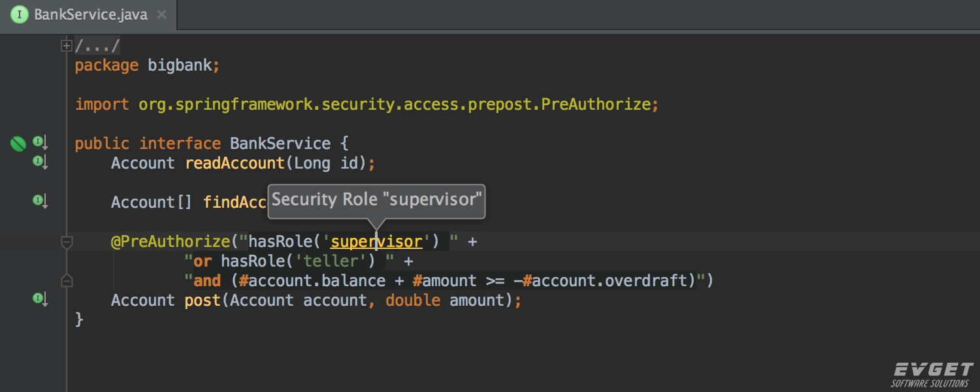Expand the folded /.../ comment block

(x=66, y=46)
